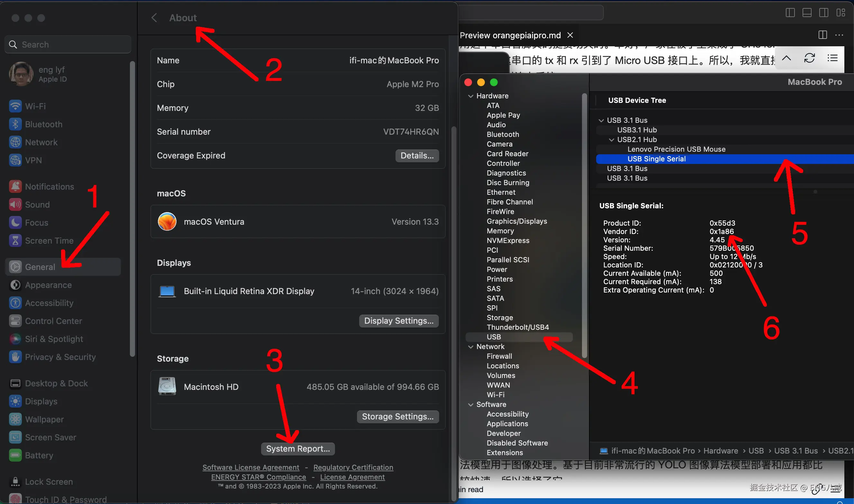Open the outline list icon in preview
The width and height of the screenshot is (854, 504).
click(x=832, y=59)
